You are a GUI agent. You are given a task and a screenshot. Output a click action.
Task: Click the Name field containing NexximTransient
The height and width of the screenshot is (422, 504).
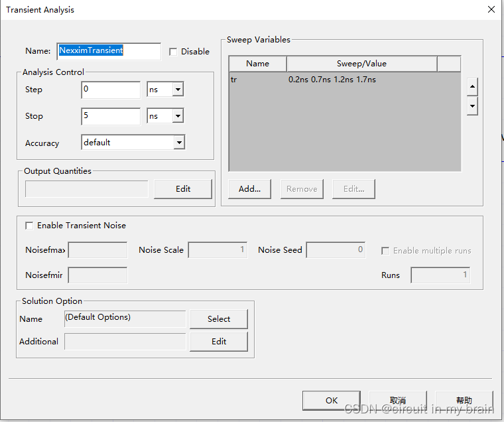[109, 51]
